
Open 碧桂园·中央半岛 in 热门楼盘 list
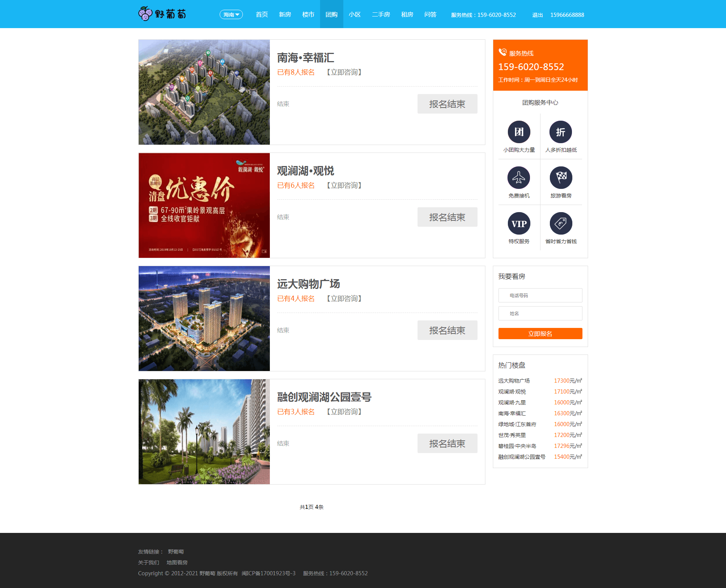point(517,446)
